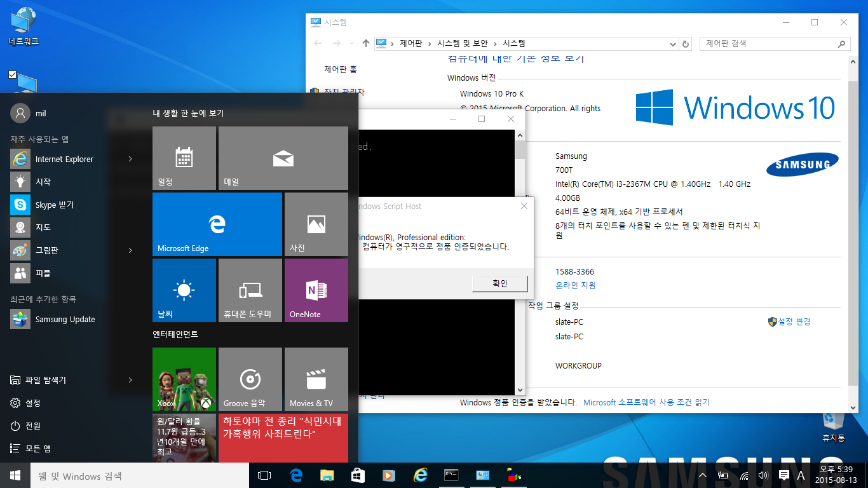
Task: Open the 하토야마 전 총리 news tile
Action: pyautogui.click(x=283, y=438)
